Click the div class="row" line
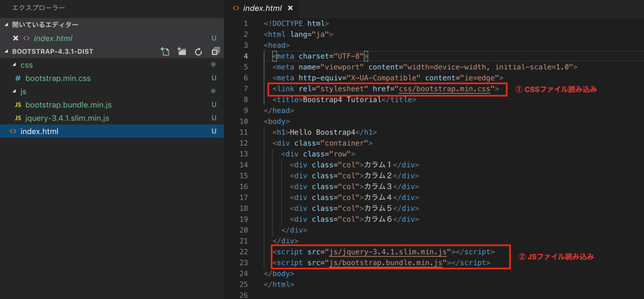Screen dimensions: 644x299 [x=318, y=154]
